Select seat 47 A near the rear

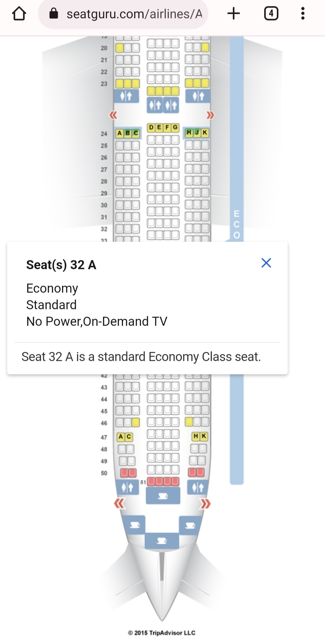coord(121,437)
